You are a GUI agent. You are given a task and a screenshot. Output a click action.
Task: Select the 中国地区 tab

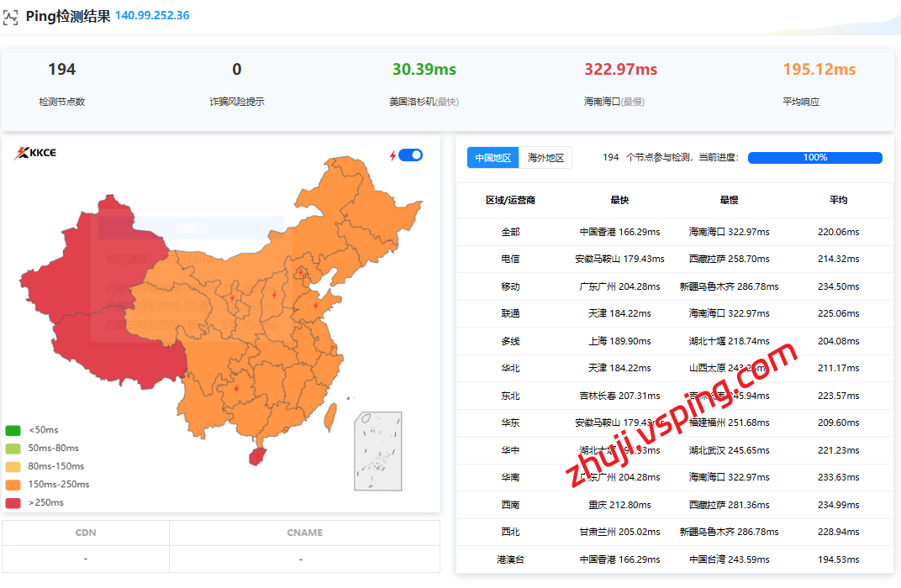coord(493,158)
